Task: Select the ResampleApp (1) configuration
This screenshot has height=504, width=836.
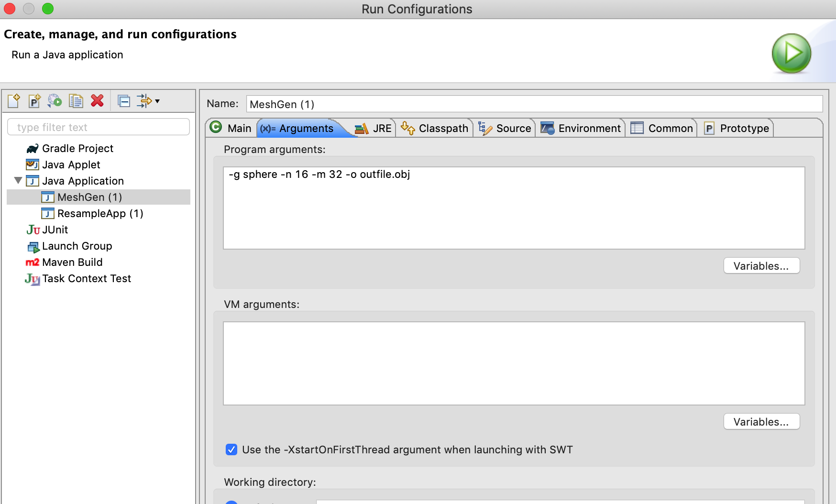Action: [100, 213]
